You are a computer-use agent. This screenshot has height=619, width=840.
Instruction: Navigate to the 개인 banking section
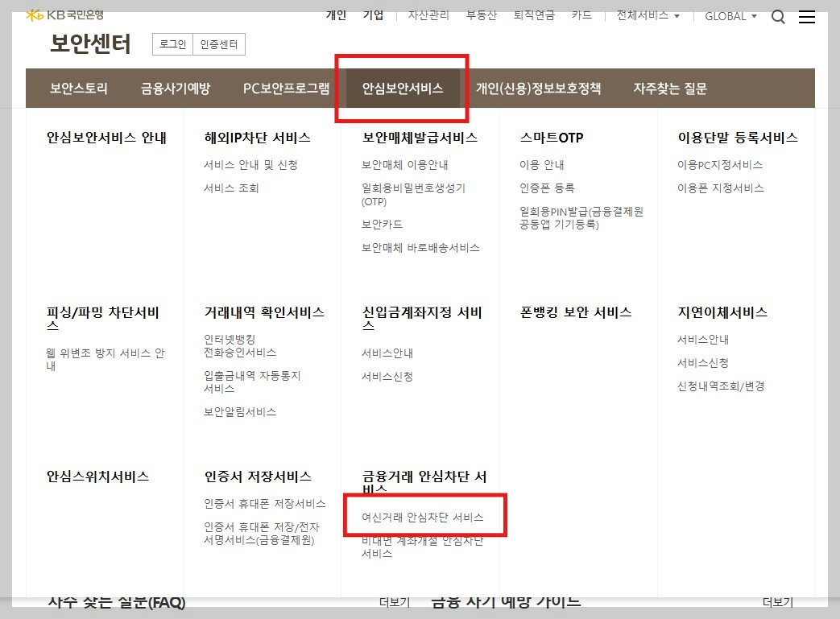(336, 14)
